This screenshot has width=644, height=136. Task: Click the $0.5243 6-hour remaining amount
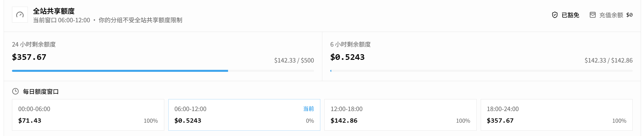coord(348,57)
